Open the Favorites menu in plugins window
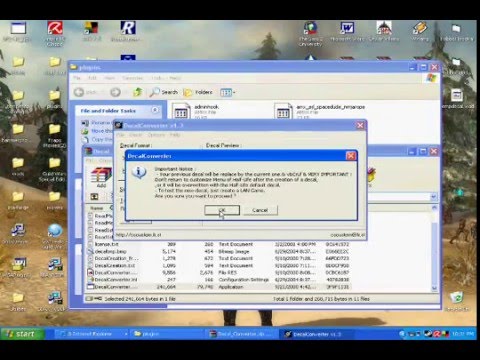480x360 pixels. 132,78
